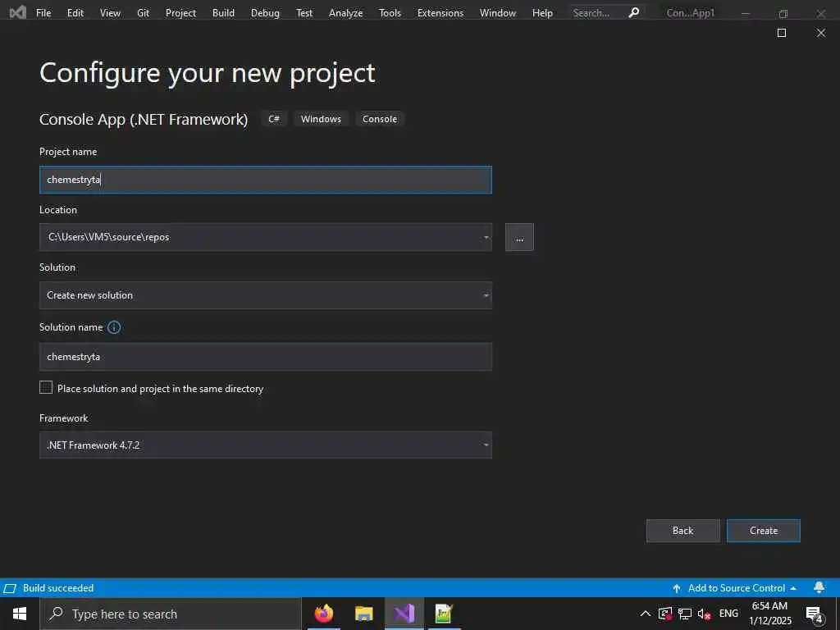The image size is (840, 630).
Task: Switch to Visual Studio taskbar icon
Action: [x=404, y=614]
